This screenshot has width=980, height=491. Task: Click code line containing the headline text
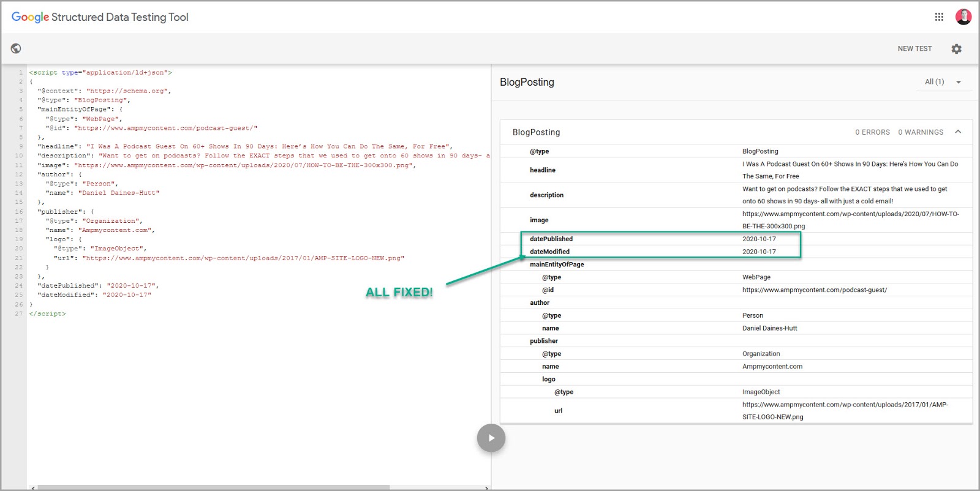point(245,147)
